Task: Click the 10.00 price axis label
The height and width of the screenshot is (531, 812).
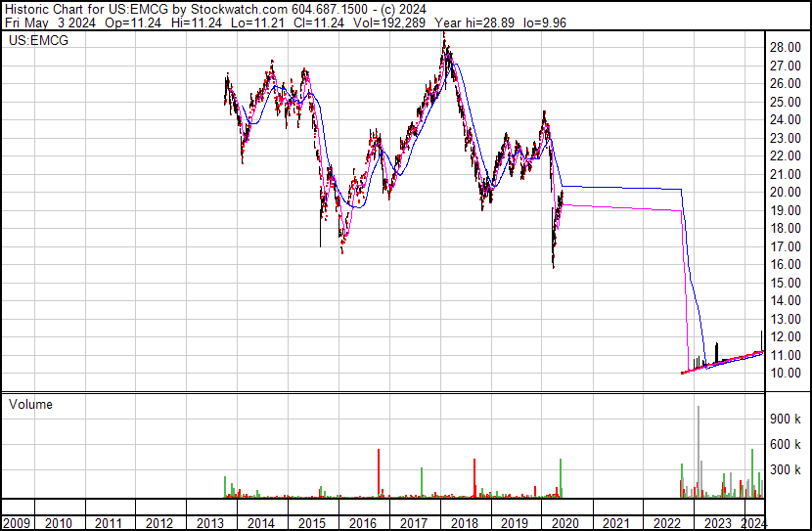Action: point(787,373)
